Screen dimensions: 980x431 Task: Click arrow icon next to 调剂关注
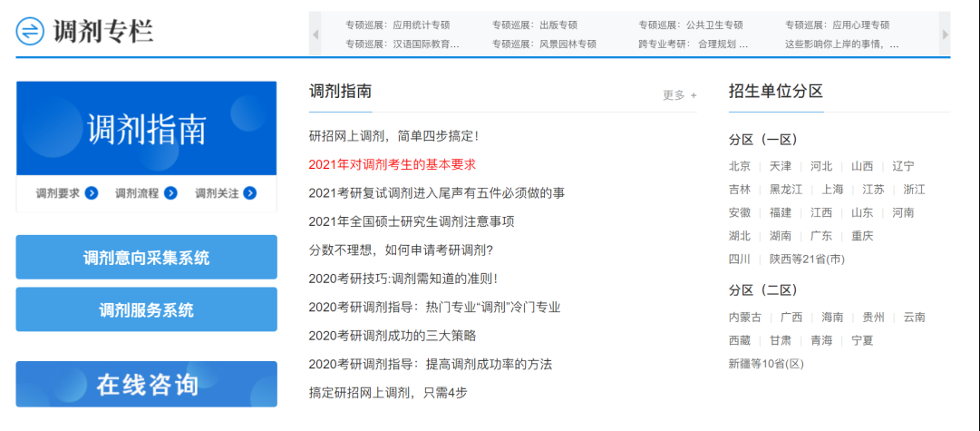(250, 193)
